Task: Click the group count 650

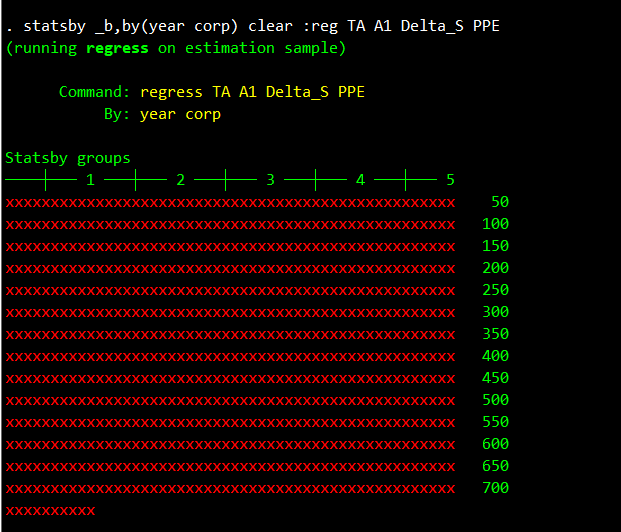Action: click(x=495, y=466)
